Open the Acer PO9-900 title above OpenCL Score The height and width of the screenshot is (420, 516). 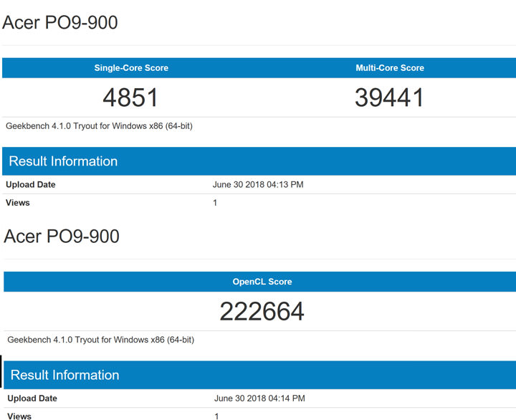[62, 237]
